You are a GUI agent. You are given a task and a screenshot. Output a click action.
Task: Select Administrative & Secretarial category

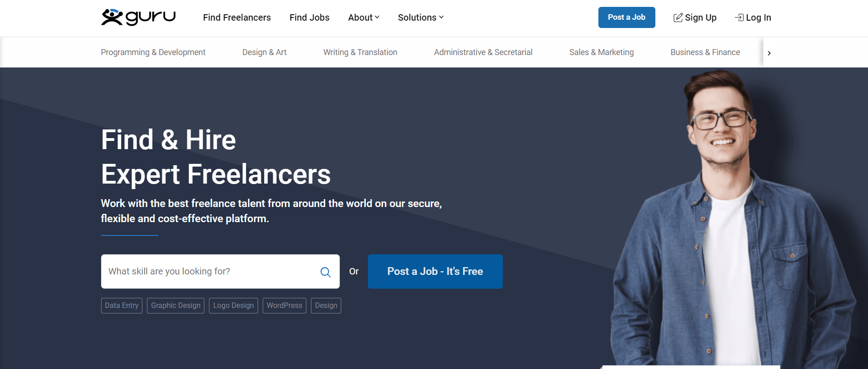[483, 52]
